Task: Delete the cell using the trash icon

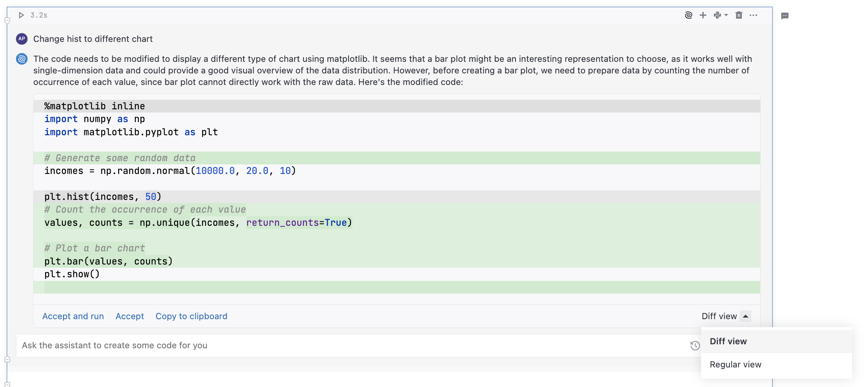Action: (739, 15)
